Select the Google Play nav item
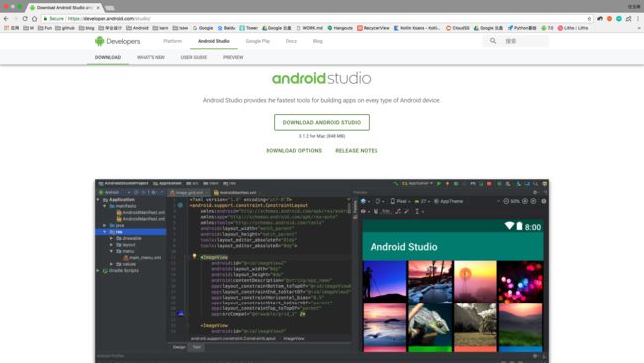644x363 pixels. (258, 41)
